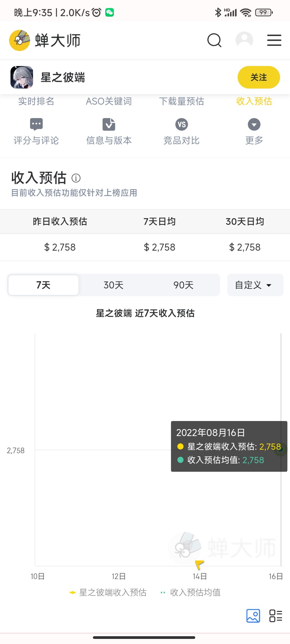The width and height of the screenshot is (290, 644).
Task: Expand the 更多 menu arrow
Action: pos(254,124)
